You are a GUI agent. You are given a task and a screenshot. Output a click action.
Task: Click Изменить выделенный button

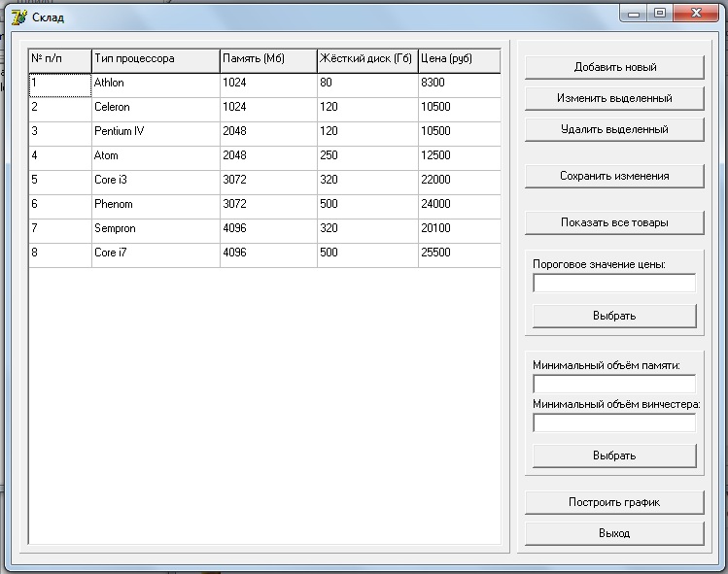click(x=614, y=98)
